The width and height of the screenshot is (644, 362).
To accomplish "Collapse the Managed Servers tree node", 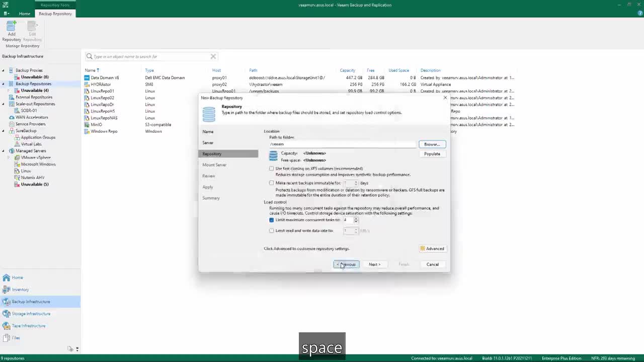I will 4,151.
